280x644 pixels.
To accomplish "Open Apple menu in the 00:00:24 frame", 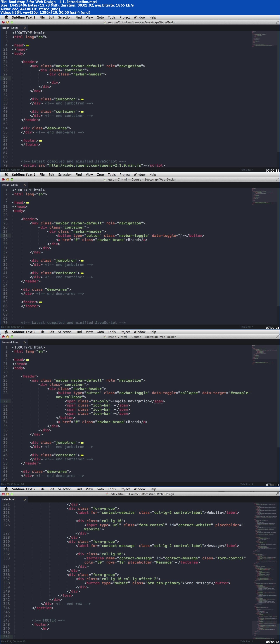I will click(x=6, y=174).
